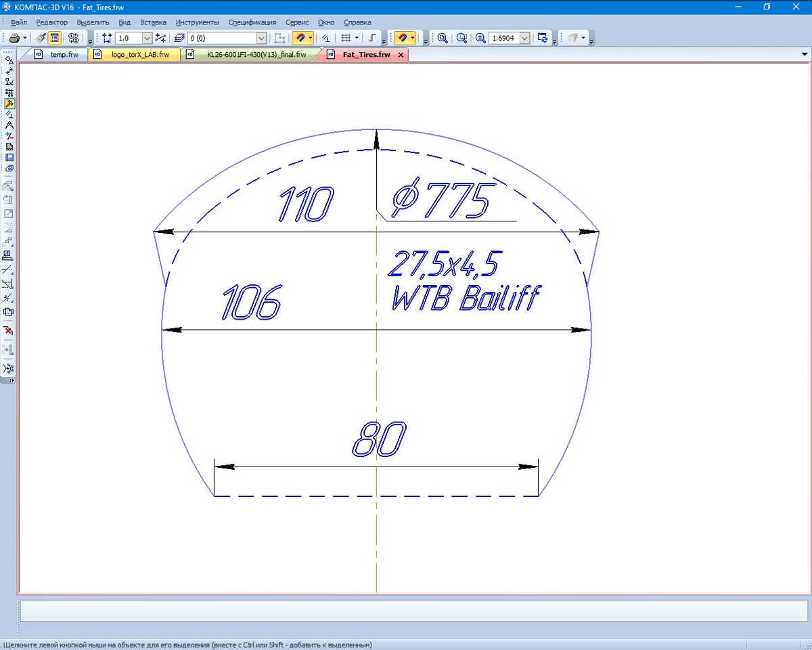Open the Сервис menu

297,22
